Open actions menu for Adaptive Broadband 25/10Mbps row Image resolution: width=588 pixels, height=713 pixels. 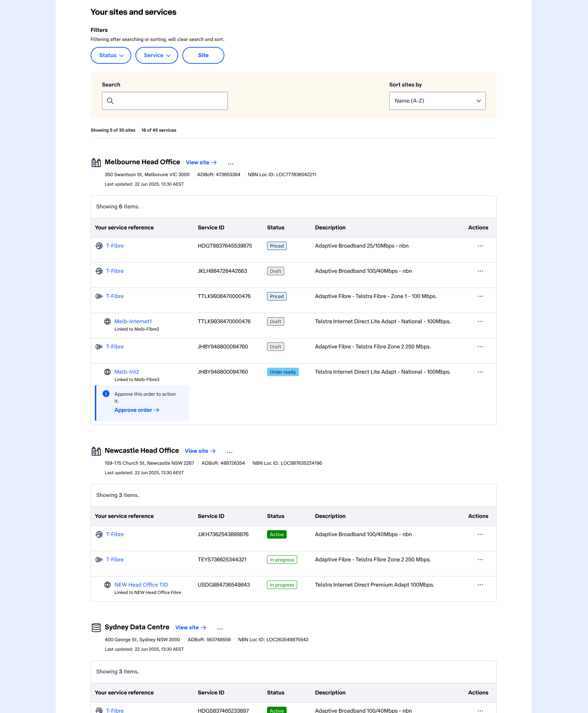[480, 246]
